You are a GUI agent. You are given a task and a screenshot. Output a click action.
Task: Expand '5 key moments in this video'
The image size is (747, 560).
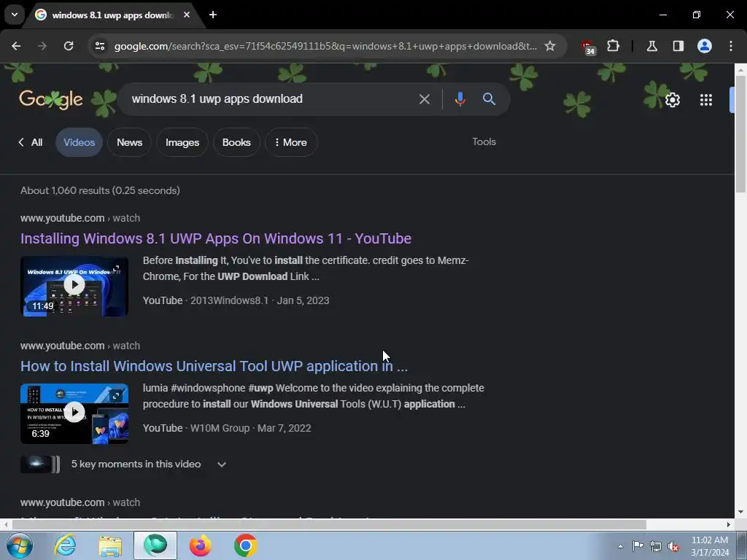coord(149,464)
